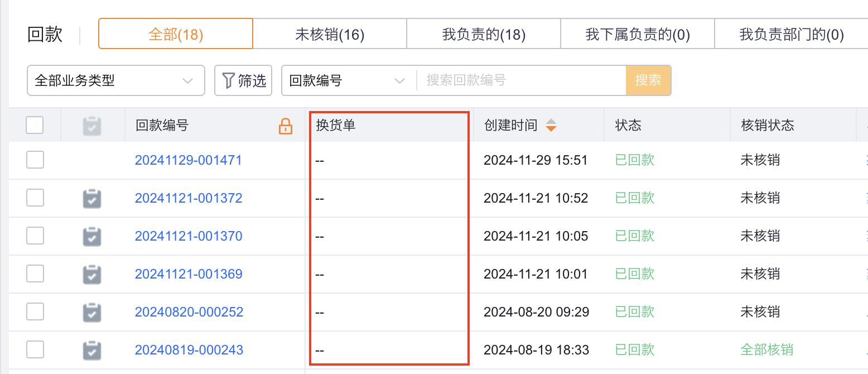Open the 全部业务类型 dropdown
The height and width of the screenshot is (374, 868).
pyautogui.click(x=116, y=80)
